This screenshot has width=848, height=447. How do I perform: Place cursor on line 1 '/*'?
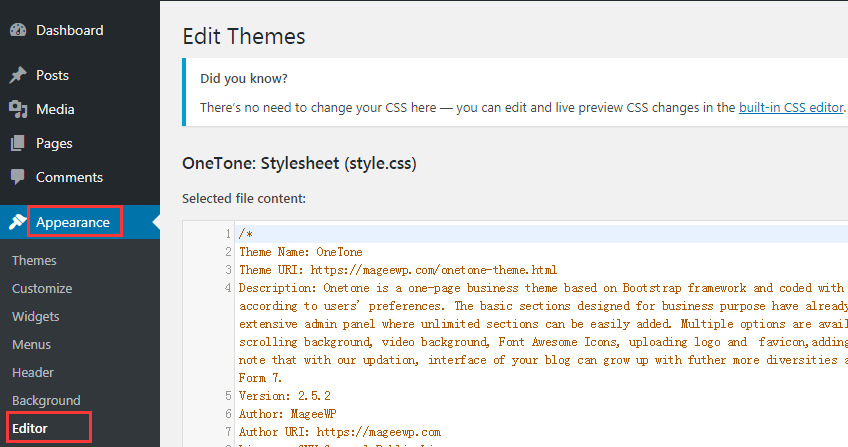pyautogui.click(x=246, y=234)
